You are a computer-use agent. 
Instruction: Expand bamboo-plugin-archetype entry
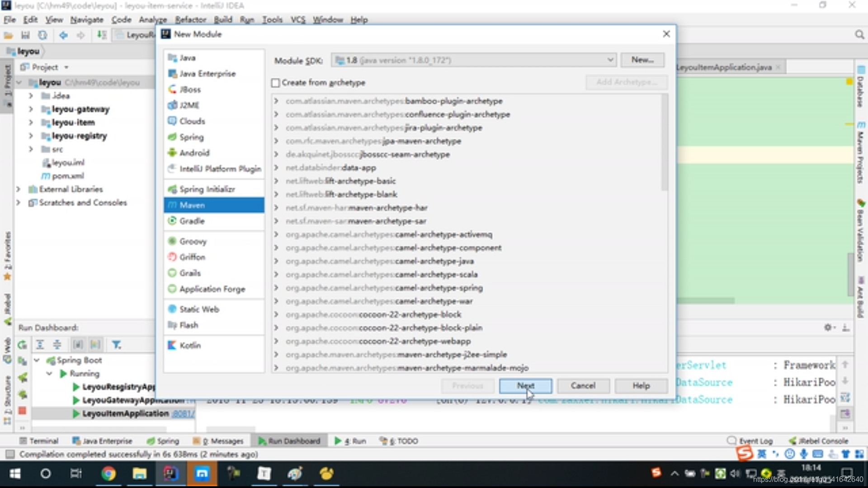[x=276, y=101]
